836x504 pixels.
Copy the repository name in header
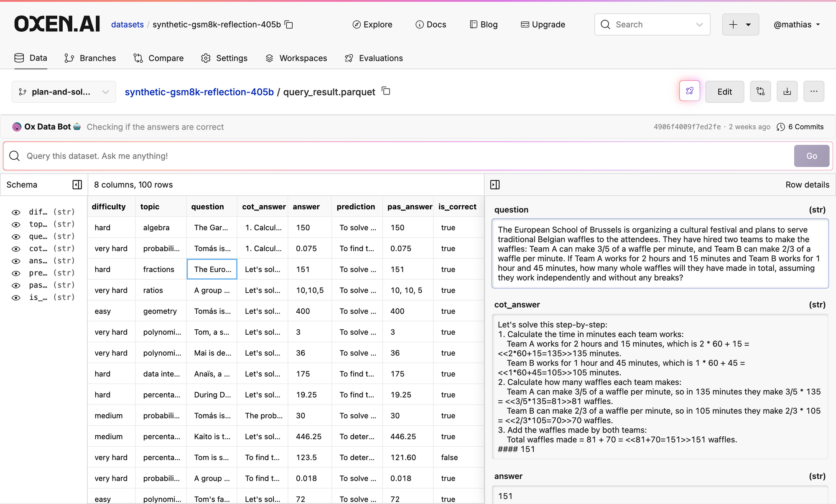coord(289,25)
